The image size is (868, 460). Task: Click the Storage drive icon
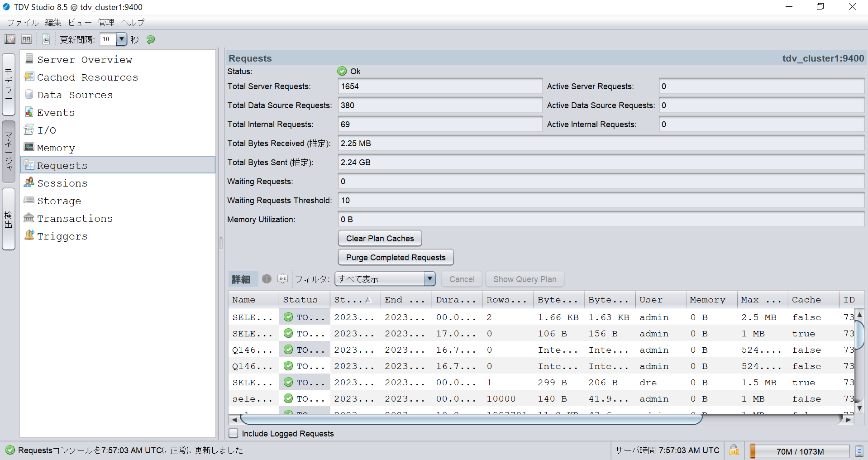(29, 200)
